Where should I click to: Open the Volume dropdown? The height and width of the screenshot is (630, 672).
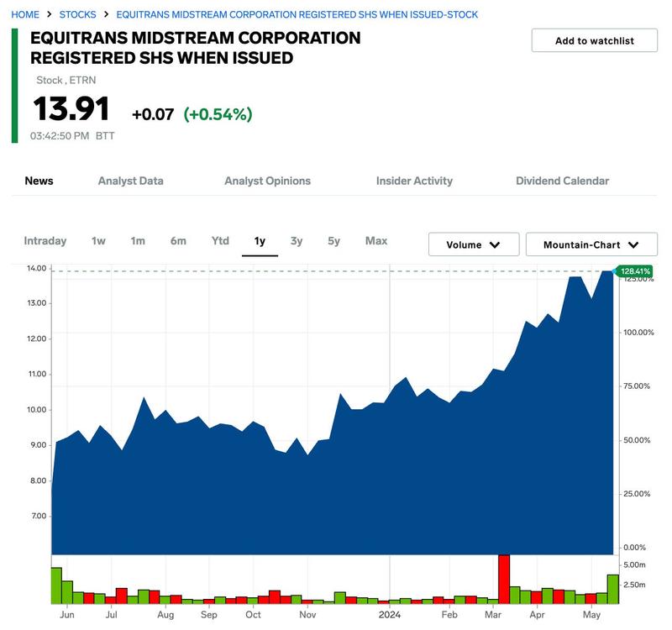click(x=474, y=244)
